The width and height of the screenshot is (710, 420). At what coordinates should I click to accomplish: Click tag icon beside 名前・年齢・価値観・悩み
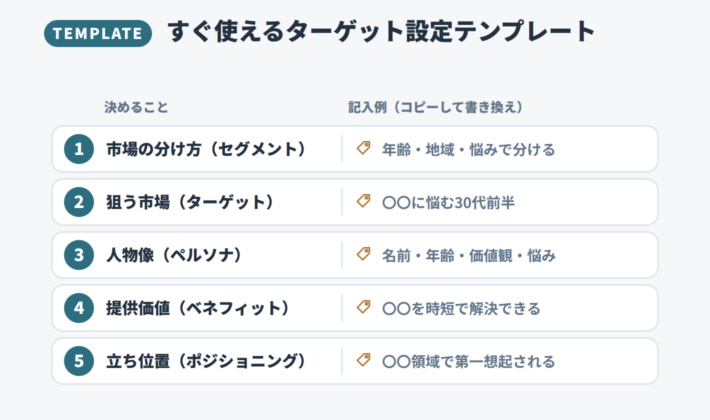pyautogui.click(x=363, y=254)
